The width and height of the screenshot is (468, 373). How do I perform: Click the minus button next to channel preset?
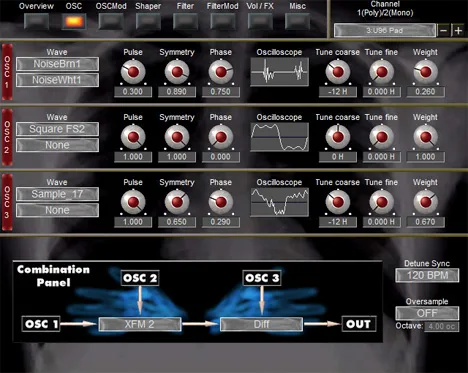443,31
